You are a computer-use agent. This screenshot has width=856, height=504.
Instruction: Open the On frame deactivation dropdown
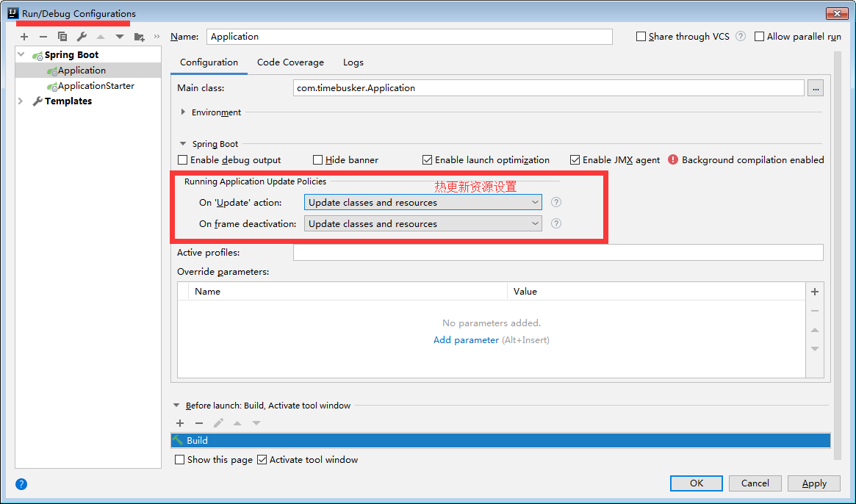422,224
